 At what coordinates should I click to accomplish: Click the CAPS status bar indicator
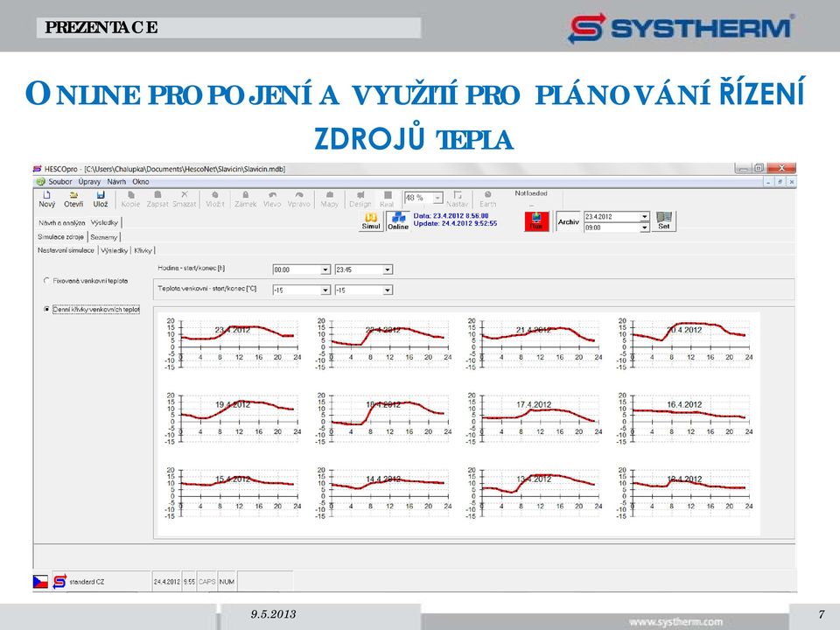click(x=206, y=582)
